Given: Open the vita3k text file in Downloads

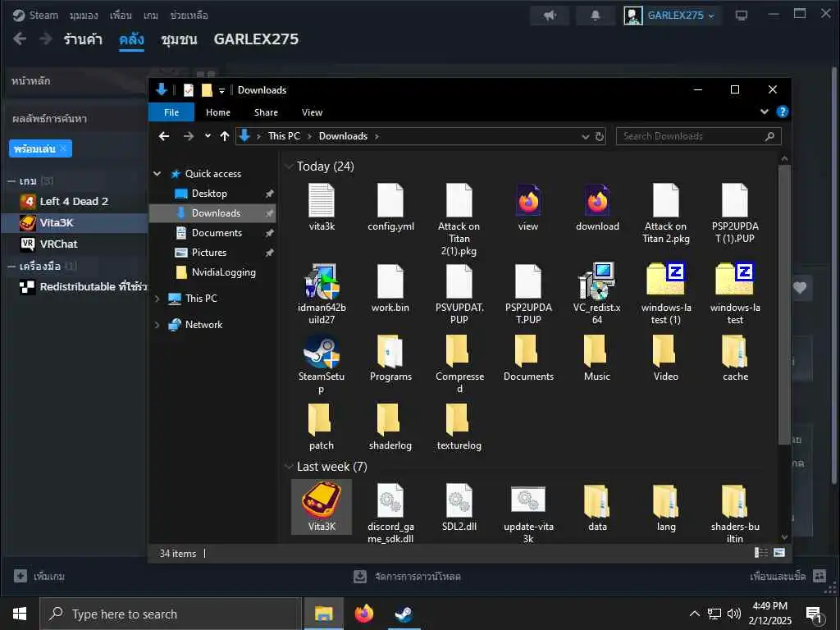Looking at the screenshot, I should click(322, 207).
